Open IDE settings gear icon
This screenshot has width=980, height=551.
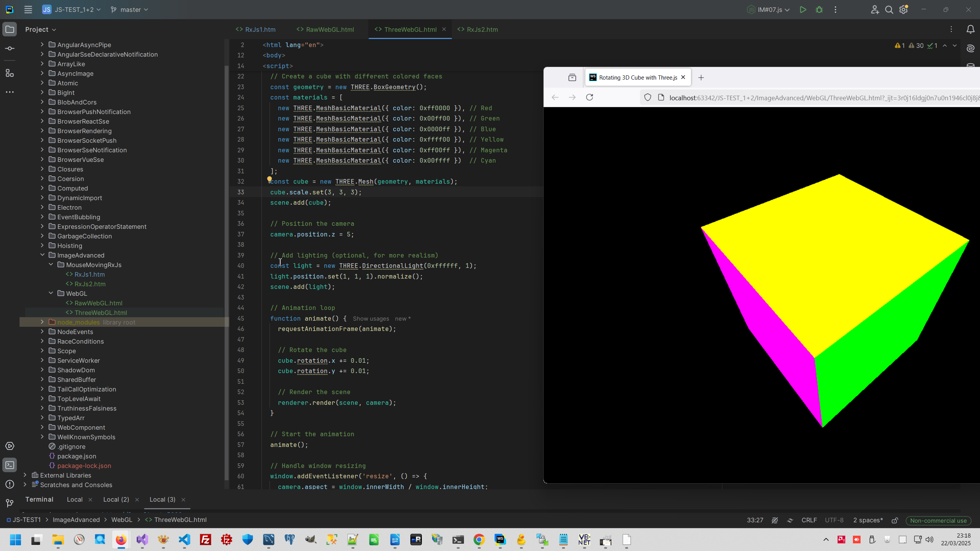(904, 10)
